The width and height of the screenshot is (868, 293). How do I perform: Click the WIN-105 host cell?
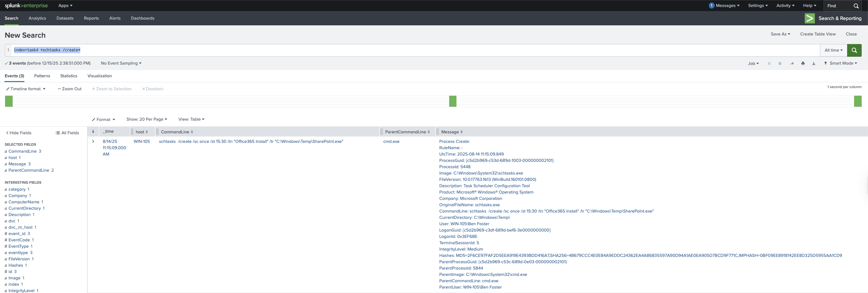(x=142, y=142)
